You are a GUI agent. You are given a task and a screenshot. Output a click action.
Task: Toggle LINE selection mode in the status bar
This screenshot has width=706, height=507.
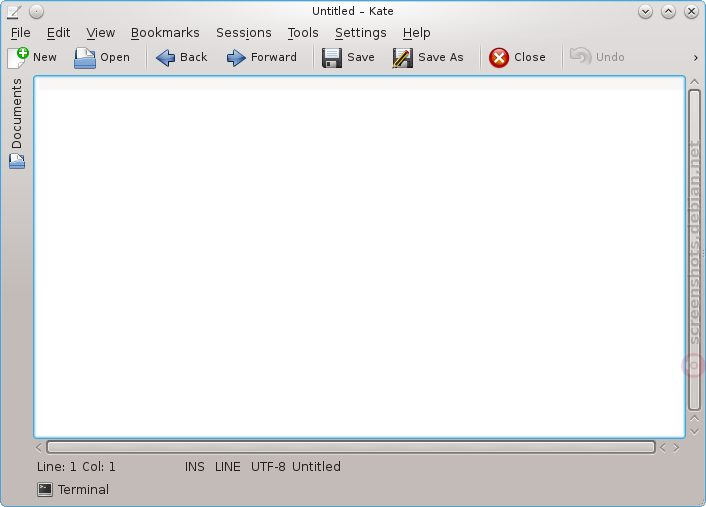(x=227, y=466)
